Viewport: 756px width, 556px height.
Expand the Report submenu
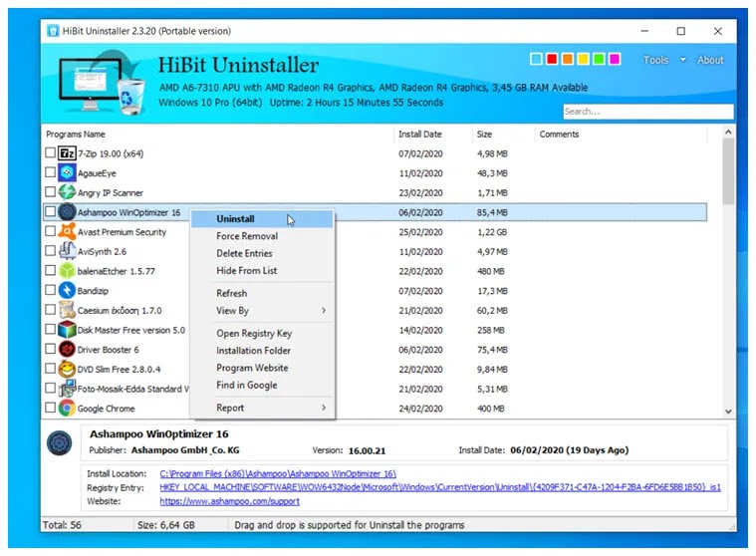tap(324, 408)
